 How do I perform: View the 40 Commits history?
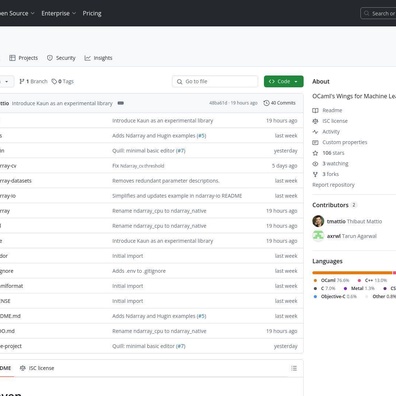[279, 103]
